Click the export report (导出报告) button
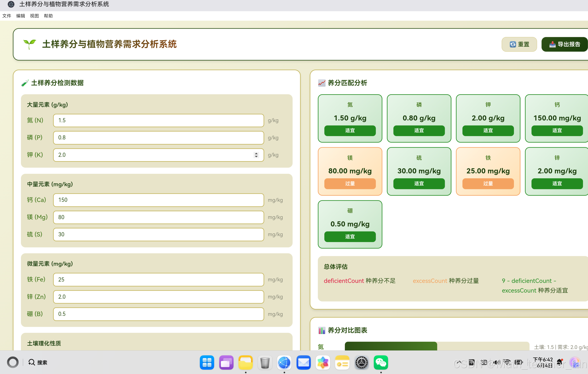 coord(565,44)
